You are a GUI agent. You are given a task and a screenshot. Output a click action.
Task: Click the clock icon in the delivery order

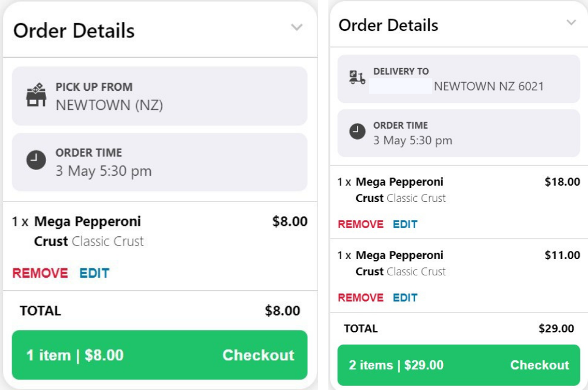coord(357,132)
